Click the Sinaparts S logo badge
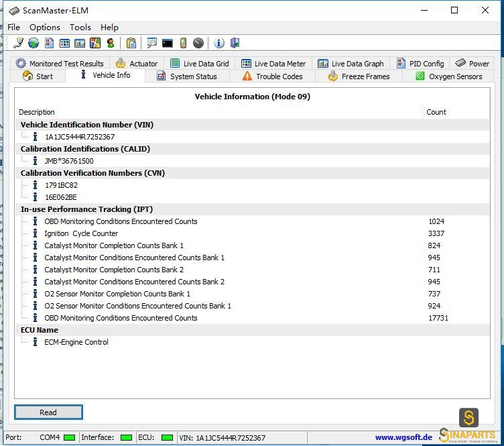 (x=468, y=417)
